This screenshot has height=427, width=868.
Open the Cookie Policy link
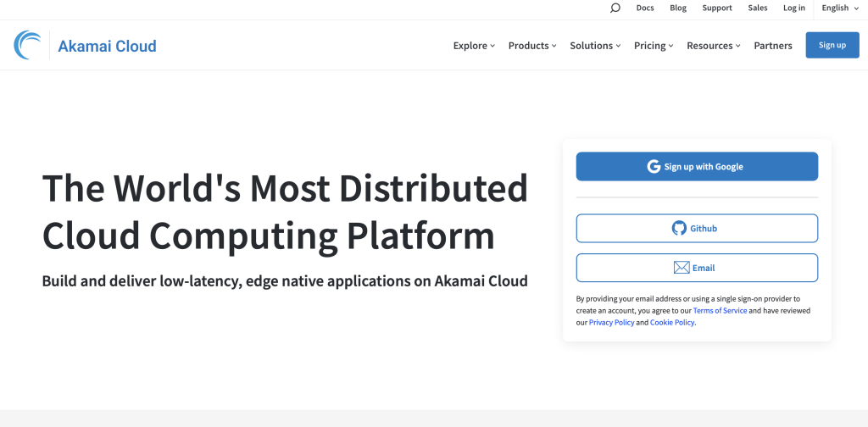(672, 323)
